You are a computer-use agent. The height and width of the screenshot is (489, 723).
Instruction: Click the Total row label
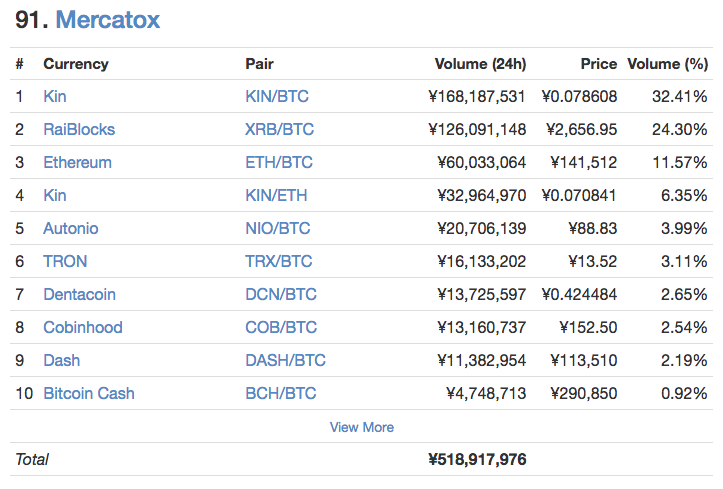point(32,460)
